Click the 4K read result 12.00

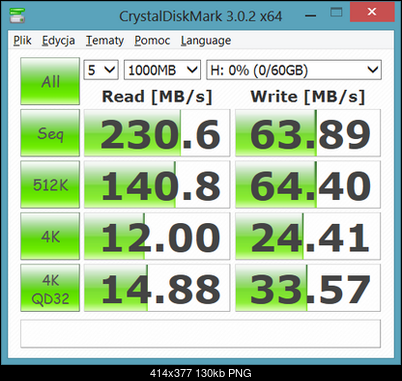[157, 236]
